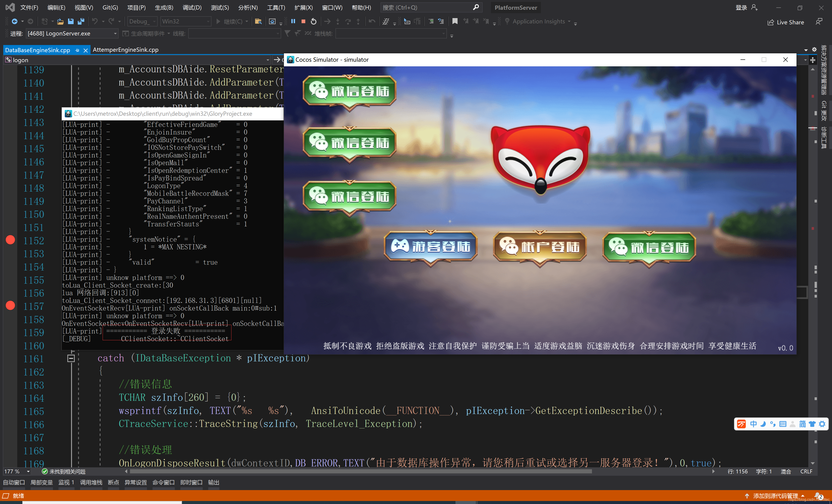Click the find in files icon
The image size is (832, 504).
pyautogui.click(x=258, y=21)
